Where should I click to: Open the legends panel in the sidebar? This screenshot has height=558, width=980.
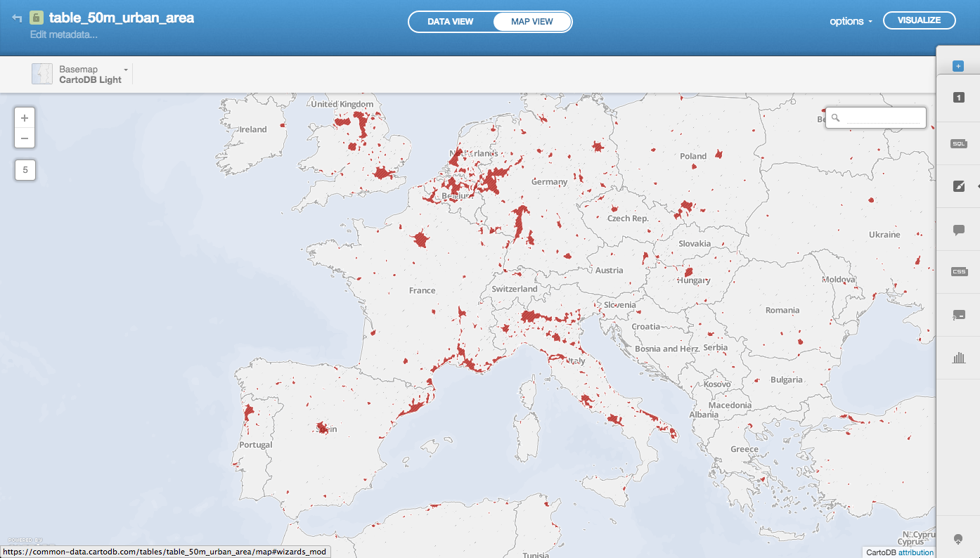click(x=959, y=316)
